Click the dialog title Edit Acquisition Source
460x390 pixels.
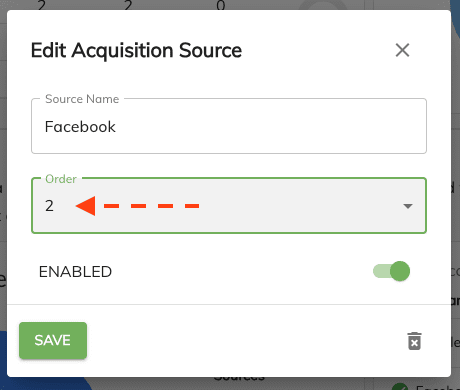coord(136,51)
